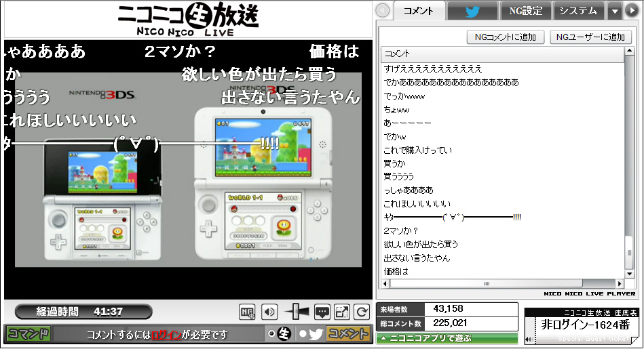This screenshot has width=644, height=349.
Task: Click the ニコニコ生放送 logo at top
Action: pyautogui.click(x=188, y=19)
